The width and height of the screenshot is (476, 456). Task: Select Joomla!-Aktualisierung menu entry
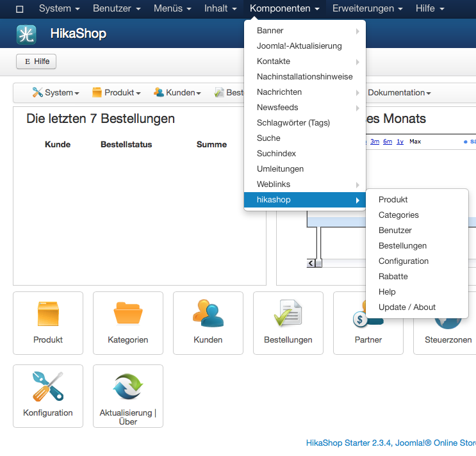305,46
